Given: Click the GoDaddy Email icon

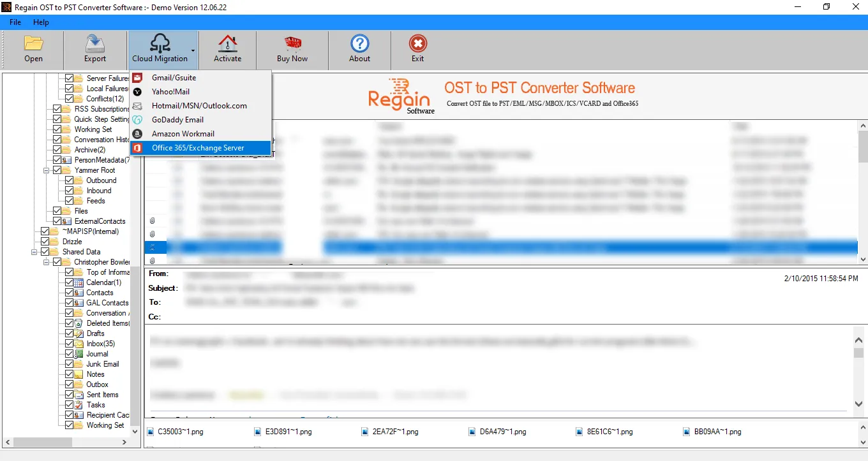Looking at the screenshot, I should click(137, 120).
